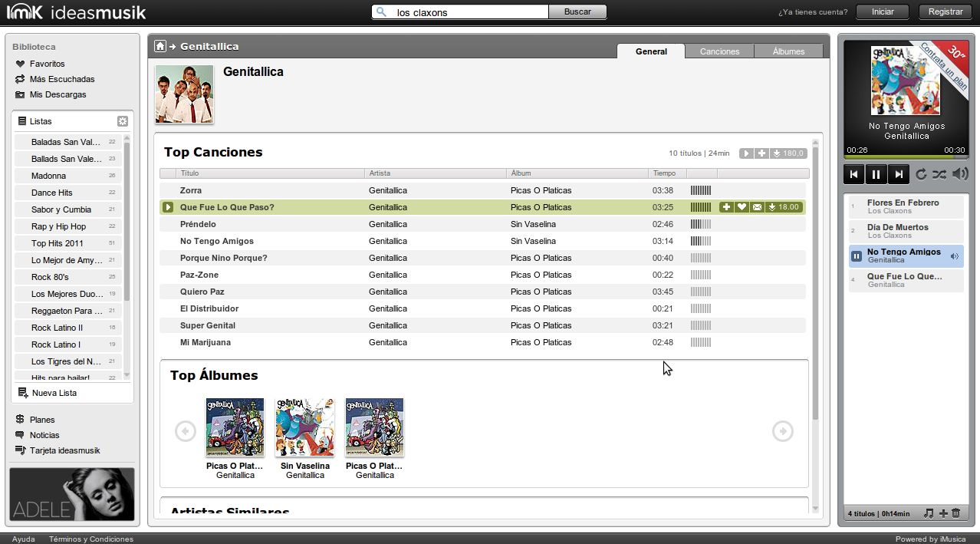Play Que Fue Lo Que Paso? row
The image size is (980, 544).
coord(168,207)
